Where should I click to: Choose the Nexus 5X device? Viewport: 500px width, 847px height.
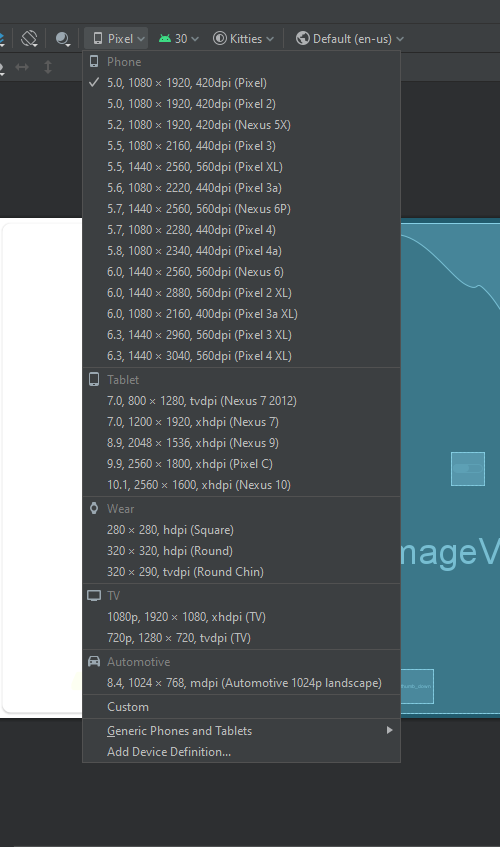pyautogui.click(x=241, y=125)
